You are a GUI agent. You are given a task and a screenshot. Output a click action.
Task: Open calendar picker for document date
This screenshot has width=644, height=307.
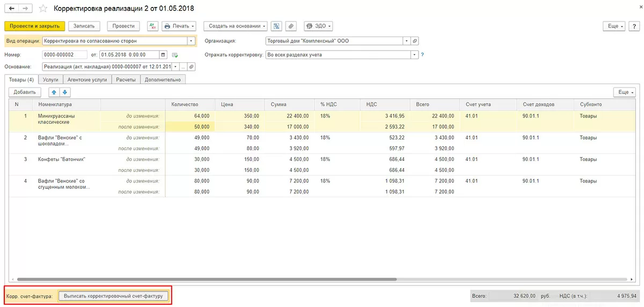point(164,55)
